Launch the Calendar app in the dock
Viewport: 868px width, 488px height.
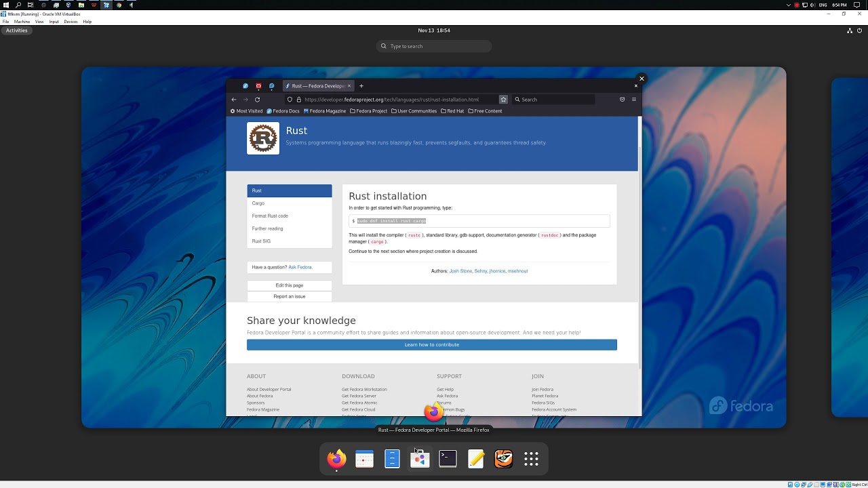click(364, 459)
